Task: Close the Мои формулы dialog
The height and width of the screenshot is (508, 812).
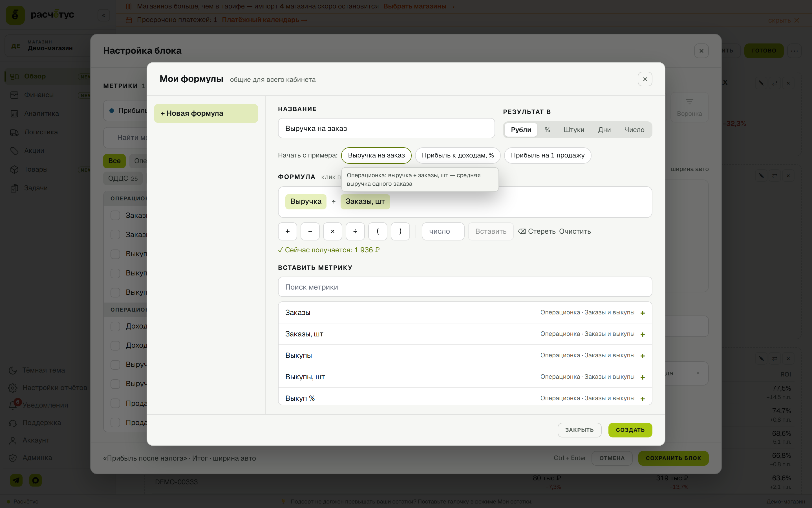Action: (645, 79)
